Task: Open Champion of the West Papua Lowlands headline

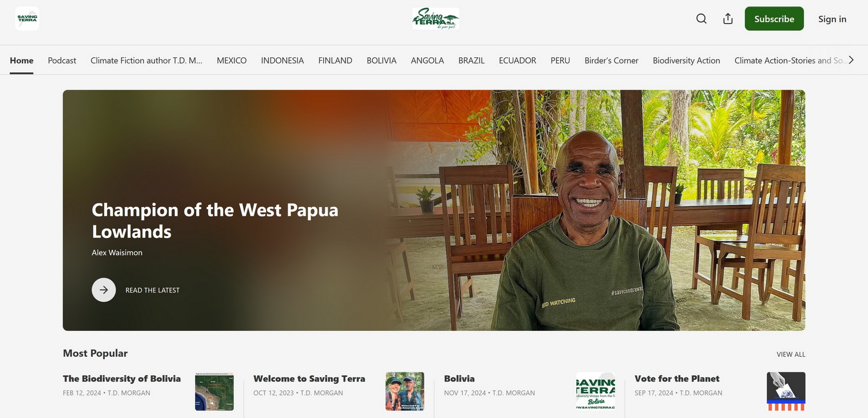Action: [x=215, y=220]
